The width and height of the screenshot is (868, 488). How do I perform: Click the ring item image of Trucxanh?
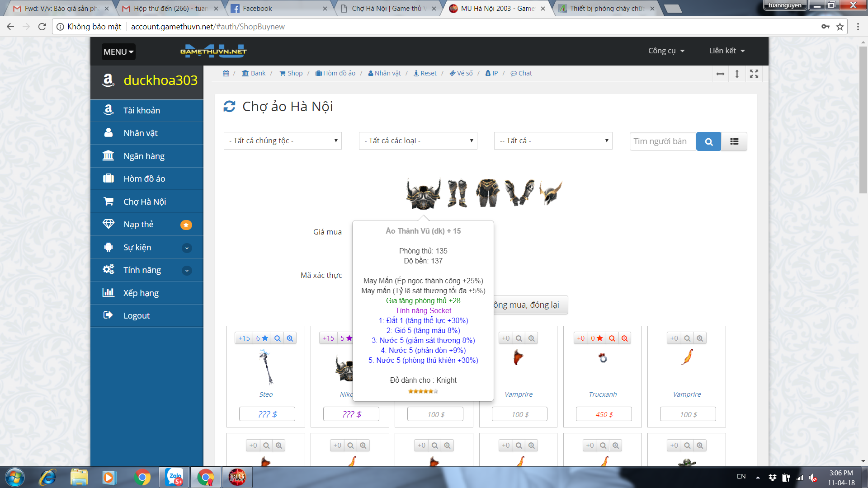pos(603,358)
